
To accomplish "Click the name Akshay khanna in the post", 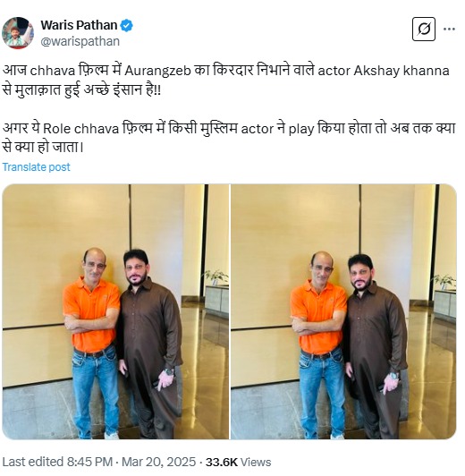I will (x=402, y=71).
